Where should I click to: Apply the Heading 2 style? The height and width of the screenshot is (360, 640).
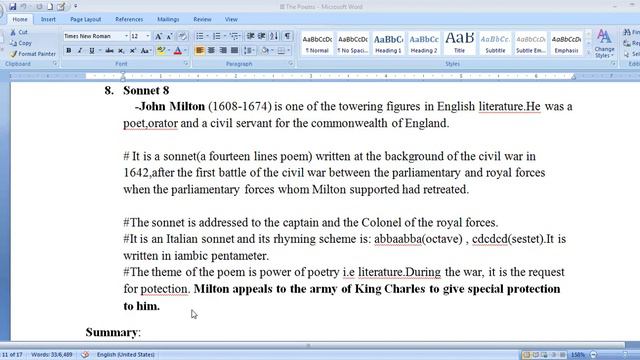[424, 44]
